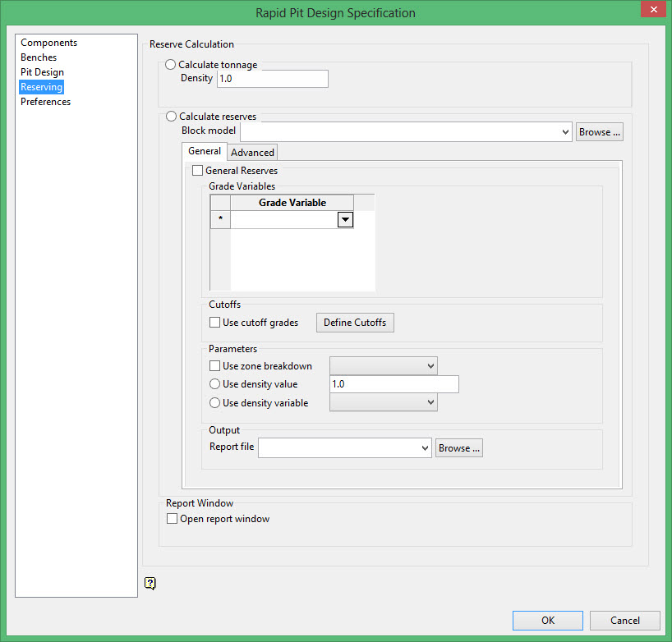Click the help icon at bottom left
This screenshot has width=672, height=642.
tap(150, 584)
